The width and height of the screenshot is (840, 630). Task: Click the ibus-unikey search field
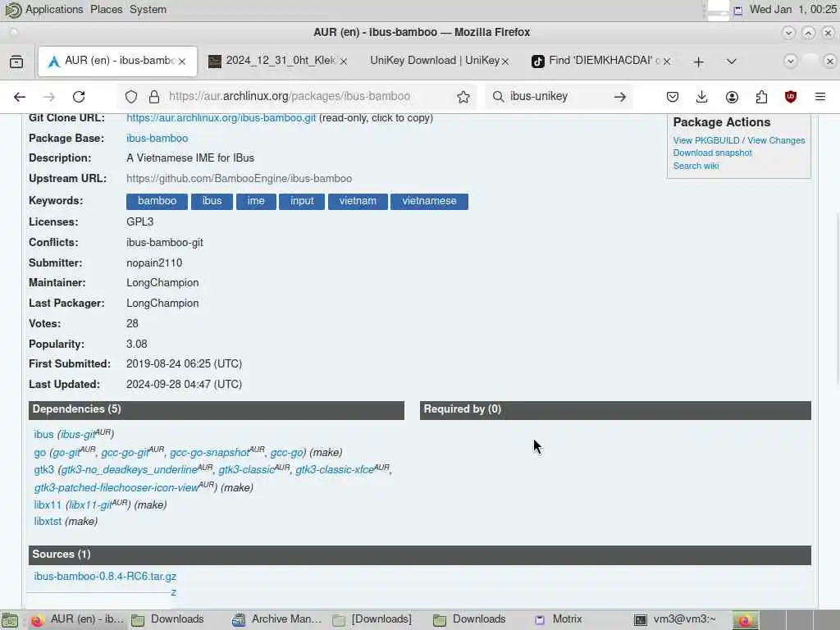click(x=557, y=97)
